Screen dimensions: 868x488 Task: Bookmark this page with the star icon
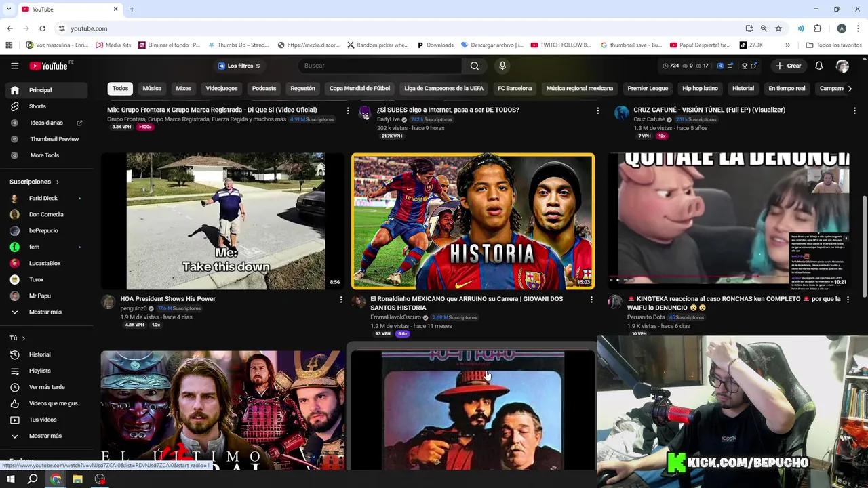[778, 28]
